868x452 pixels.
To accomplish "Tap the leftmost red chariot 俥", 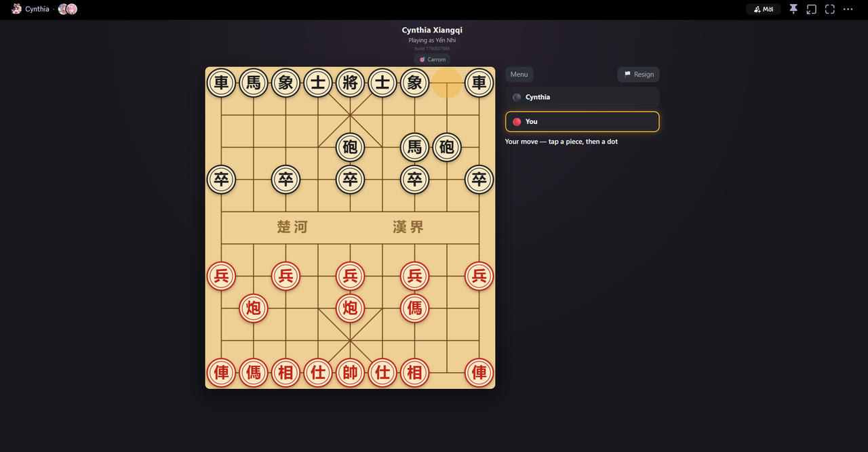I will point(221,373).
